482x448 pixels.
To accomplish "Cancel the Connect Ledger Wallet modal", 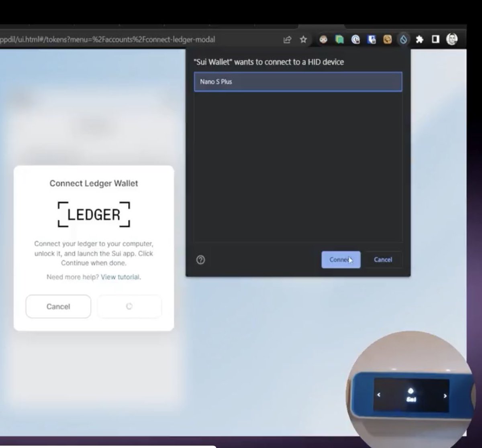I will coord(58,306).
